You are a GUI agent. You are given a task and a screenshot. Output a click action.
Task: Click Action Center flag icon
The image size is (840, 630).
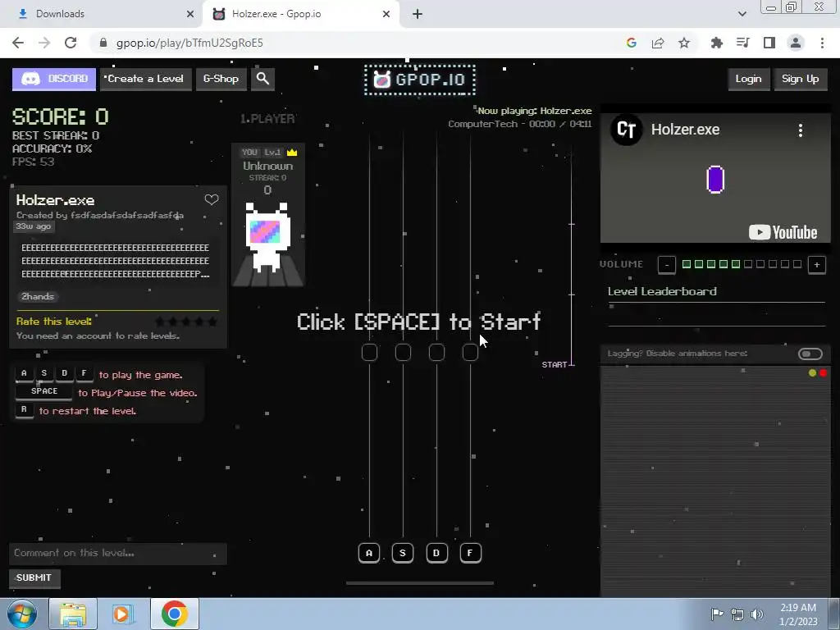[717, 614]
